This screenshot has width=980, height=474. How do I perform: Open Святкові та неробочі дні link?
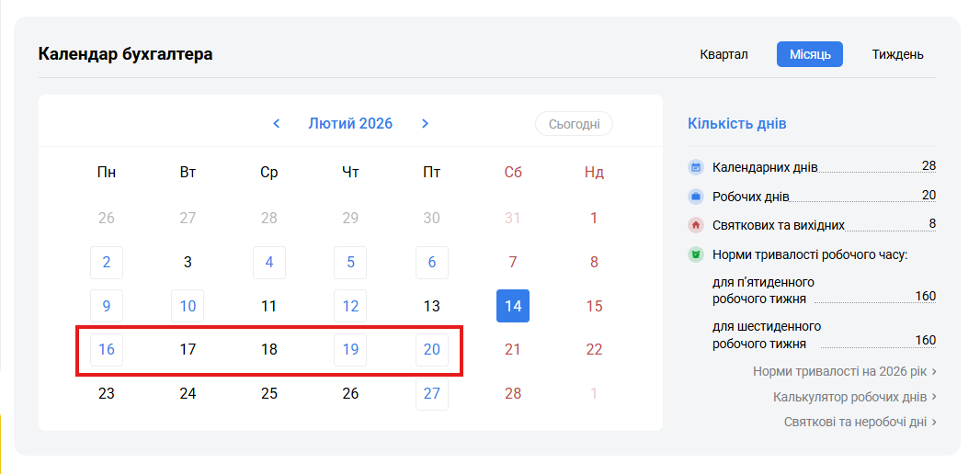click(x=860, y=422)
